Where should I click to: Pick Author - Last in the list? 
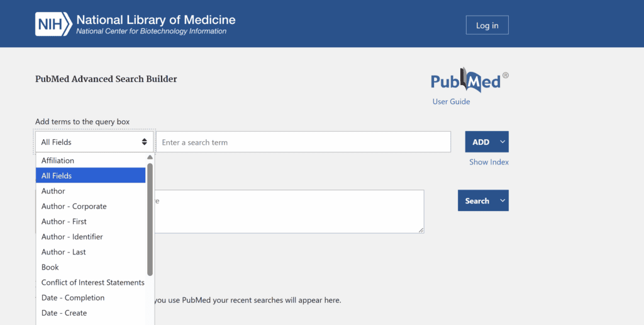(x=91, y=252)
